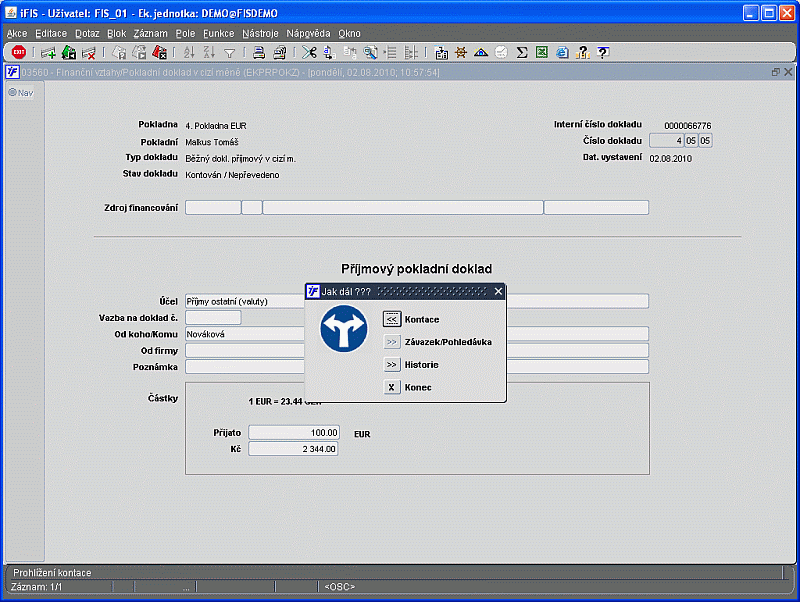Click the green Excel export icon

click(542, 52)
